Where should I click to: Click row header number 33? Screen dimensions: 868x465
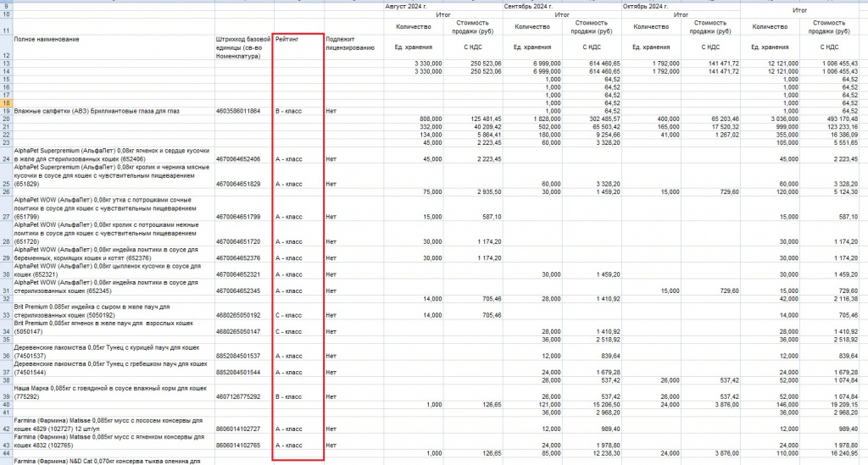point(6,314)
